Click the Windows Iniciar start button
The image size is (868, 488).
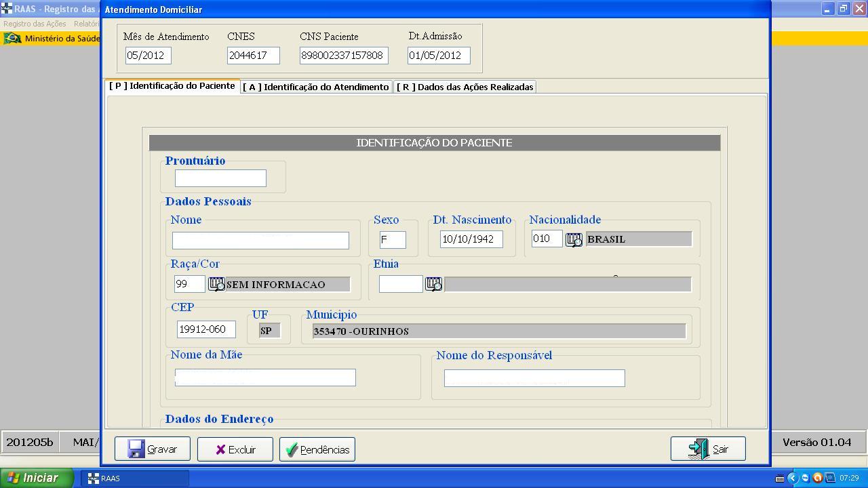(37, 478)
